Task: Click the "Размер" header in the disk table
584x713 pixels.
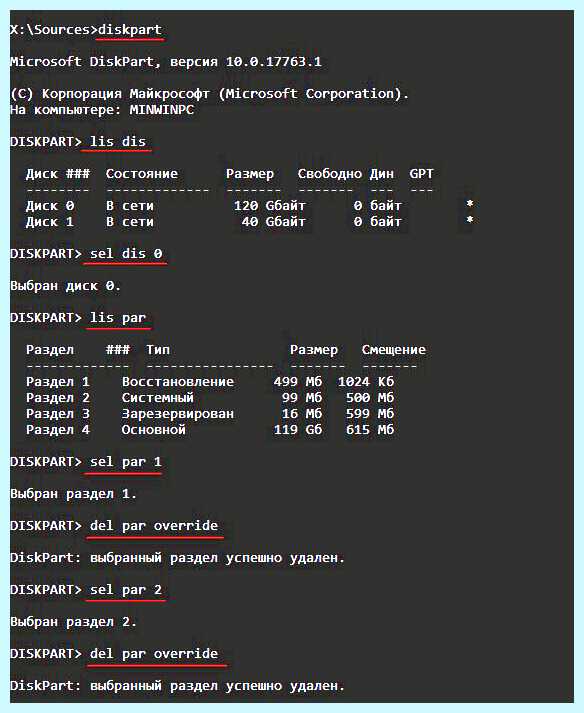Action: [x=250, y=174]
